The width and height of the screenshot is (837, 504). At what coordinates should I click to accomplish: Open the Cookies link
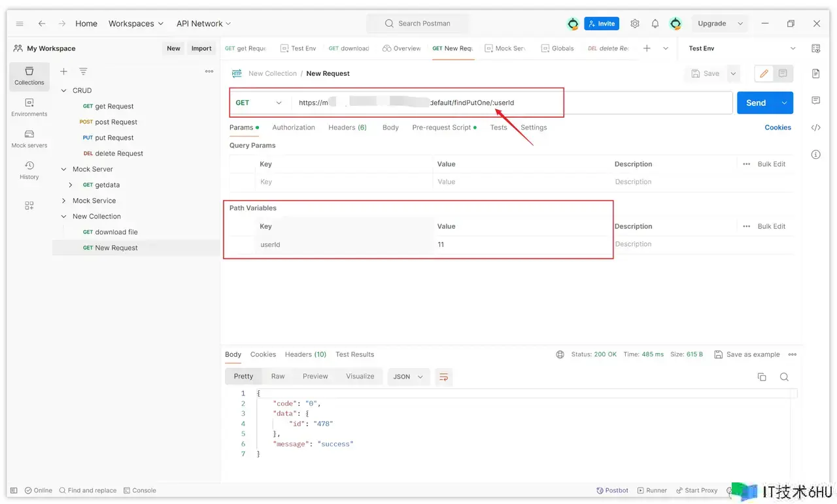(x=777, y=127)
